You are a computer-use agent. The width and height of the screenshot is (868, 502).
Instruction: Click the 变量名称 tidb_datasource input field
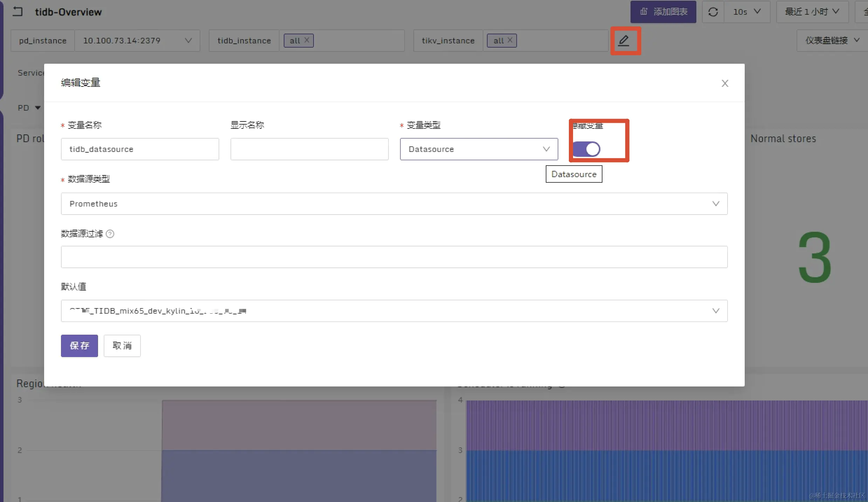(140, 149)
